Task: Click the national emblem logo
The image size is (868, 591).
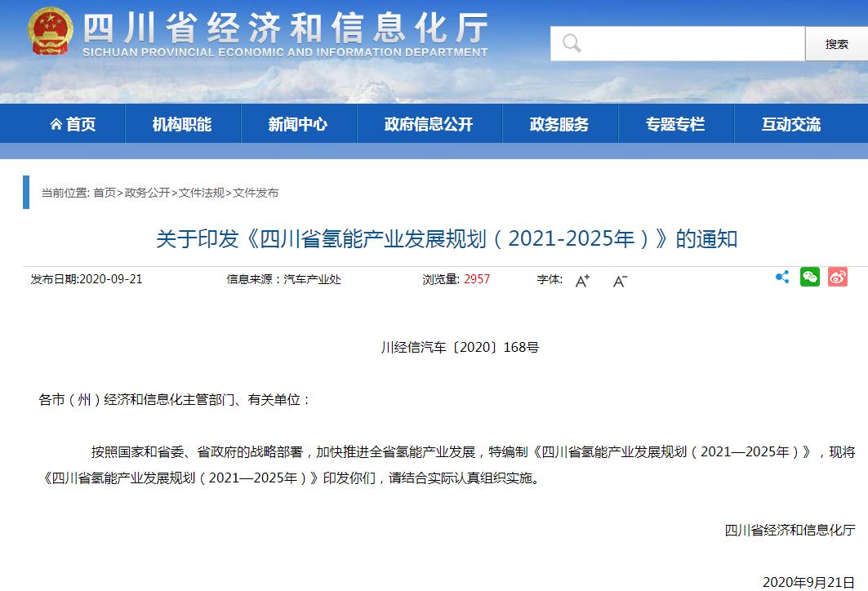Action: point(51,31)
